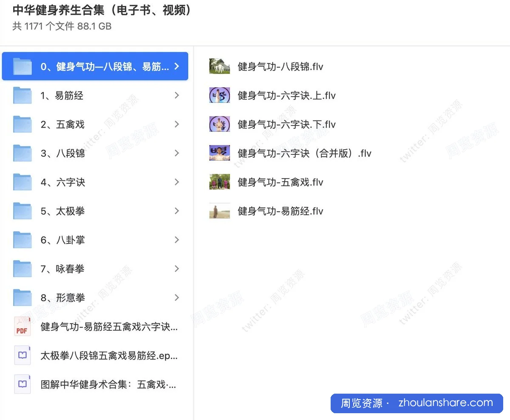Click folder icon for 2、五禽戏
Image resolution: width=510 pixels, height=420 pixels.
pyautogui.click(x=23, y=125)
